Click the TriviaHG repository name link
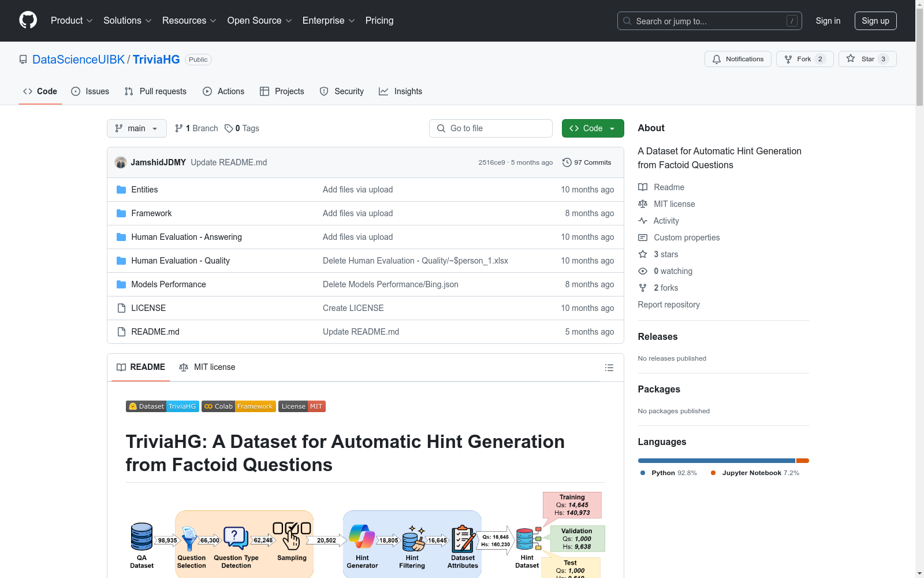Image resolution: width=924 pixels, height=578 pixels. click(x=157, y=60)
